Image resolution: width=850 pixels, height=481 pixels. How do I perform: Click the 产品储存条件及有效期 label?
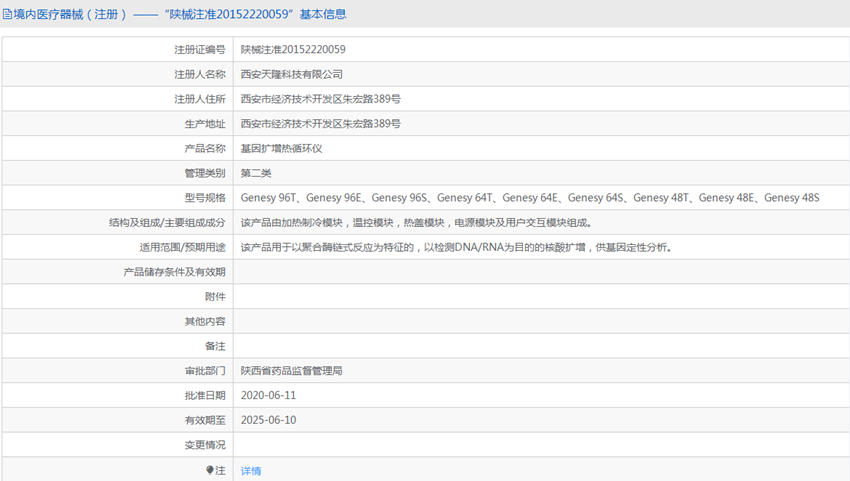[174, 272]
